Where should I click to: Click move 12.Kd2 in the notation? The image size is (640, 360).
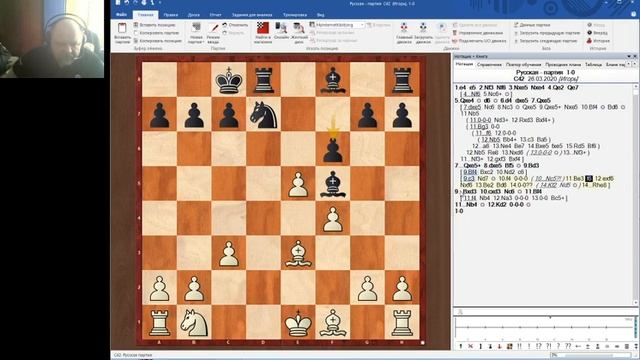(498, 204)
